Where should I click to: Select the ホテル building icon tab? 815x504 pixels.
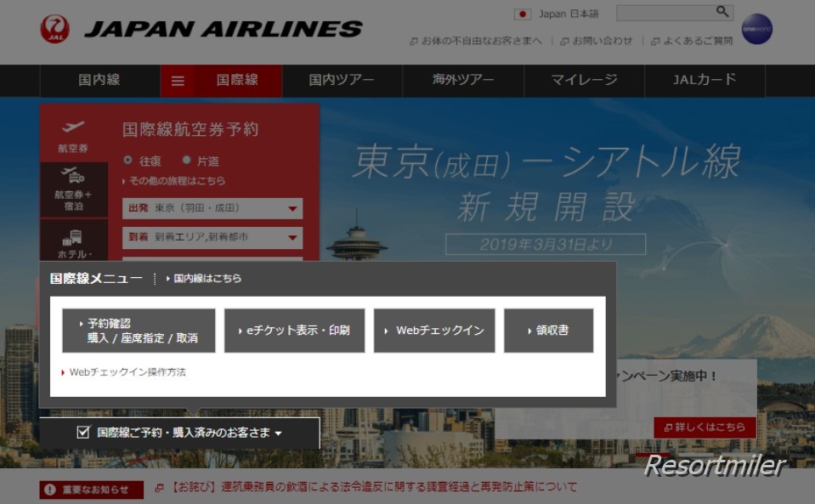tap(73, 242)
